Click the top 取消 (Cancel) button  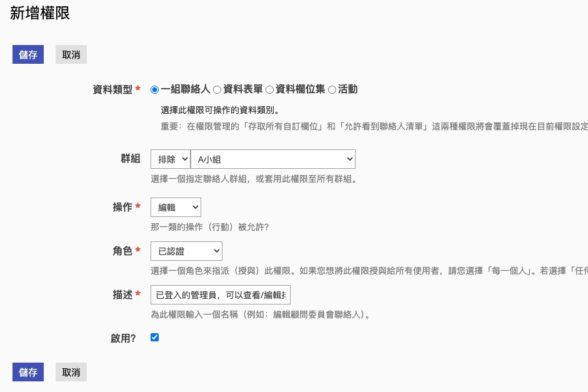click(71, 54)
